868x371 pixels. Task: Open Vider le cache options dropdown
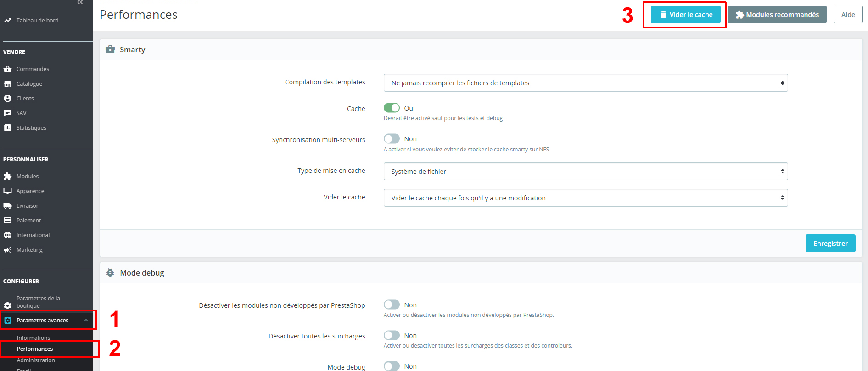point(586,198)
